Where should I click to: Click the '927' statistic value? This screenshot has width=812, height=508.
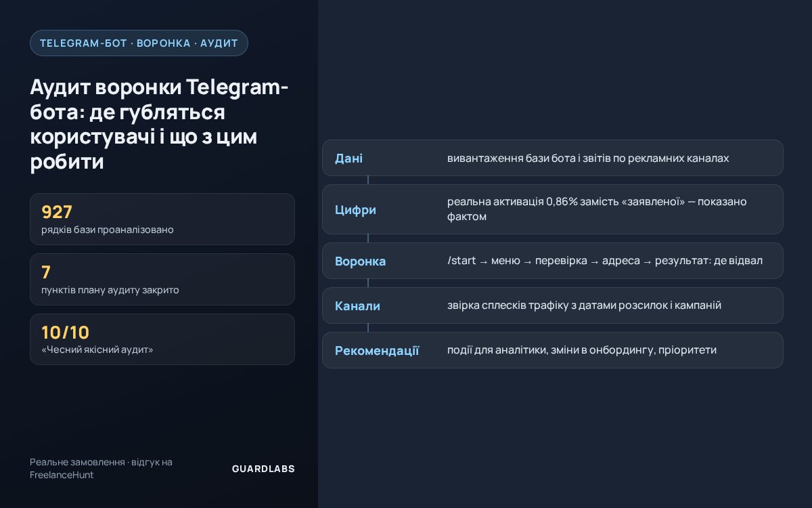(x=57, y=212)
